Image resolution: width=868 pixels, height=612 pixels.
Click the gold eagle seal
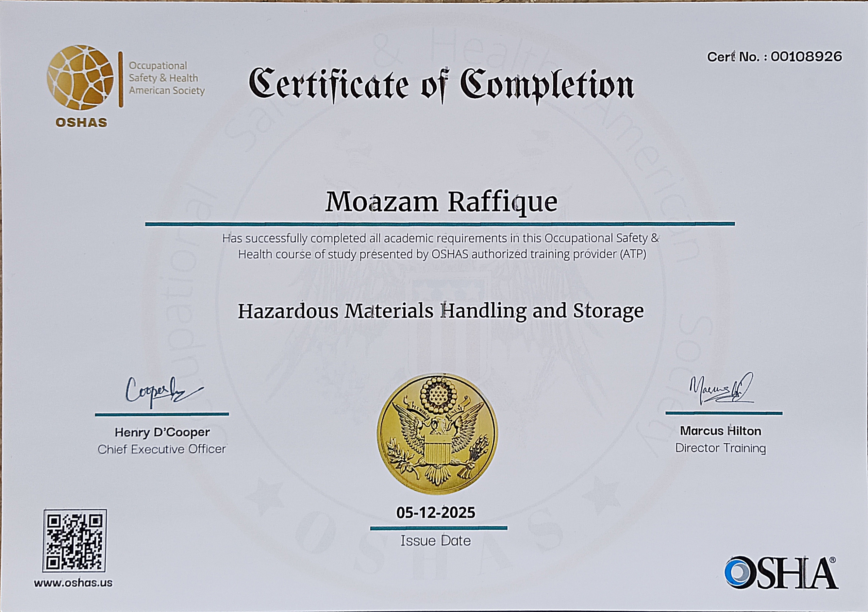[437, 434]
